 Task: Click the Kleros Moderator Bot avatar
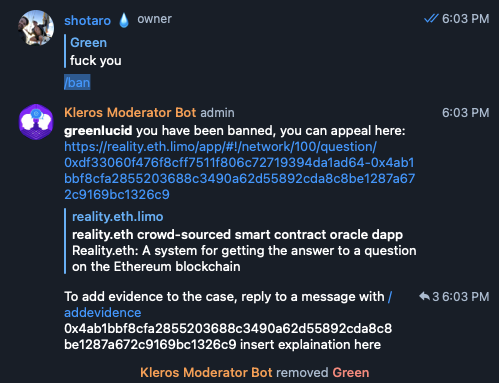click(36, 122)
